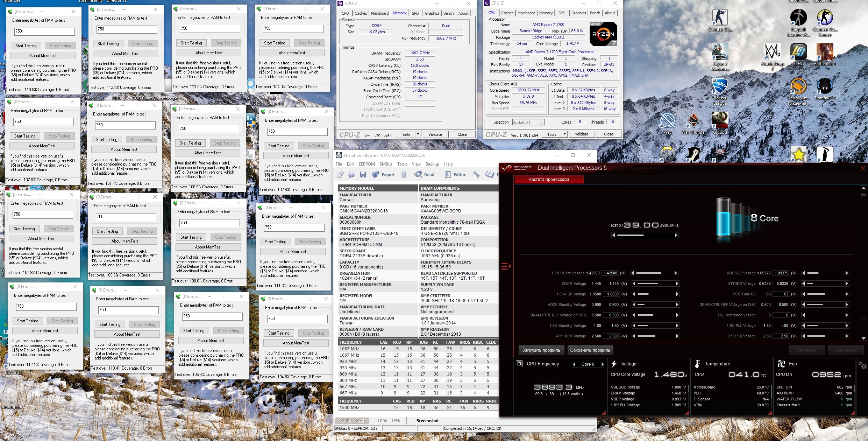The width and height of the screenshot is (868, 441).
Task: Click the floppy disk save icon
Action: [x=363, y=175]
